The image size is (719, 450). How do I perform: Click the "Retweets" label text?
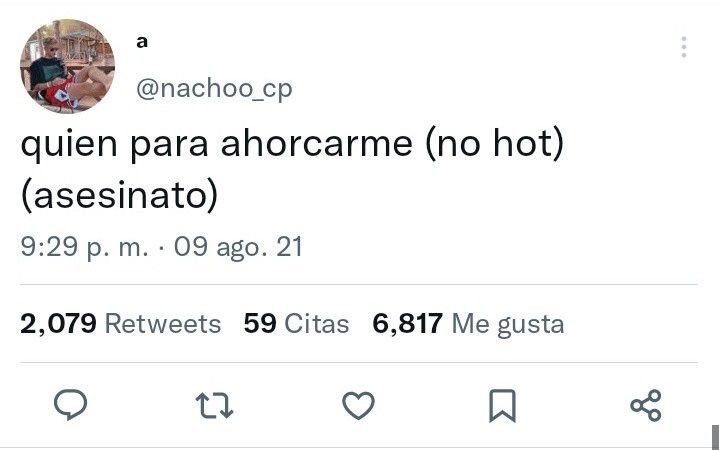click(163, 324)
